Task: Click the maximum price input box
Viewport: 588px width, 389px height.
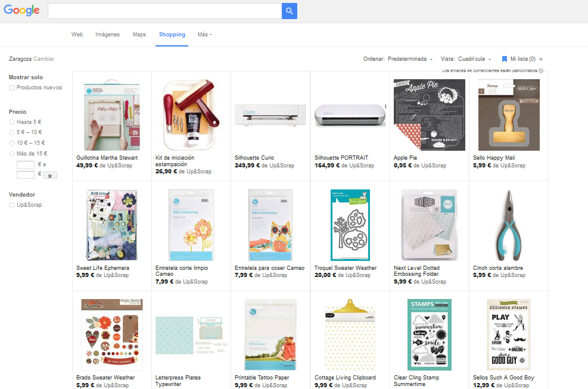Action: pos(26,175)
